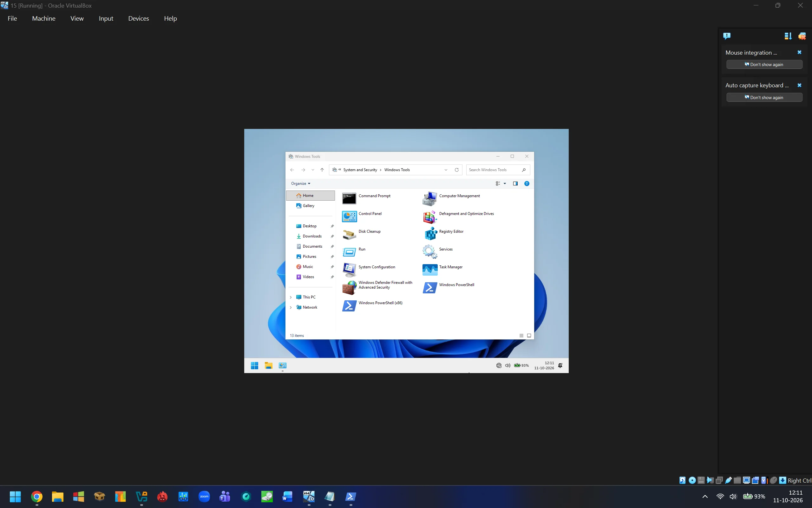
Task: Expand This PC in navigation pane
Action: point(291,297)
